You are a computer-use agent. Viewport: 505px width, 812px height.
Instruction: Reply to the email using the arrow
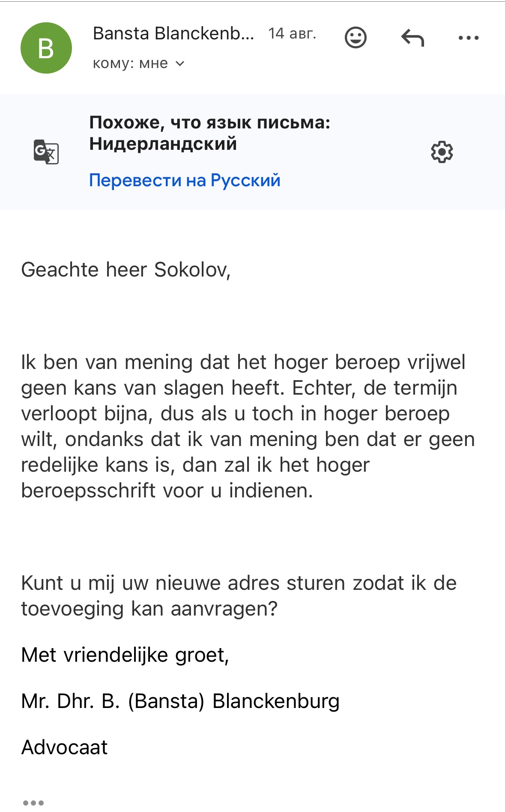coord(412,38)
